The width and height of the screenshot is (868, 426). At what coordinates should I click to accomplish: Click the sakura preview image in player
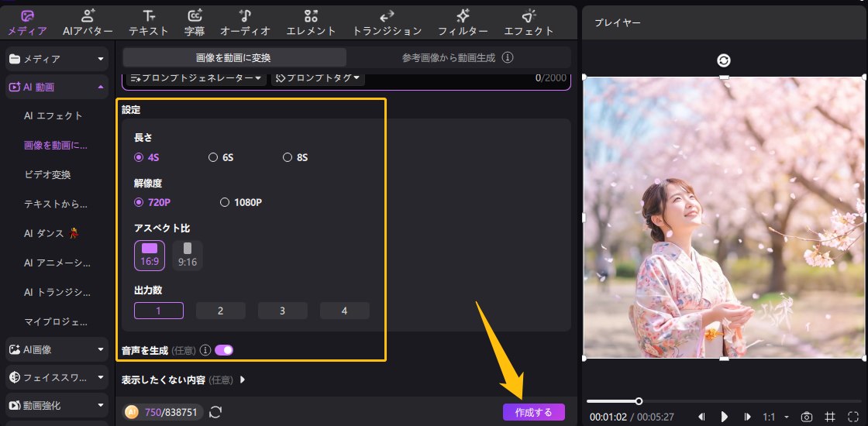pyautogui.click(x=724, y=218)
